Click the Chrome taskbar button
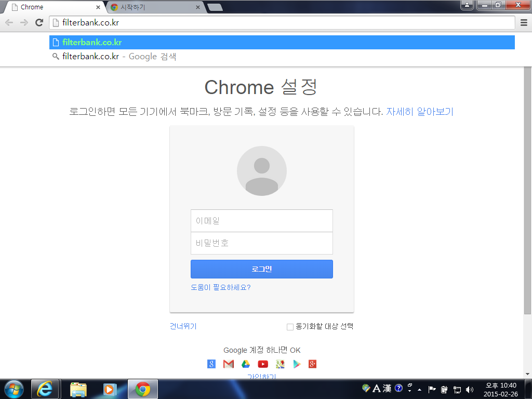532x399 pixels. point(143,389)
